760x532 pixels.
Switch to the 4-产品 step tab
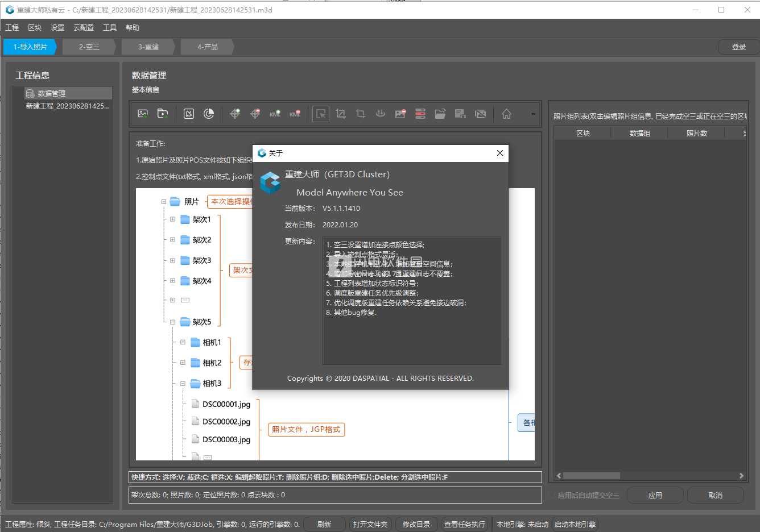point(208,47)
